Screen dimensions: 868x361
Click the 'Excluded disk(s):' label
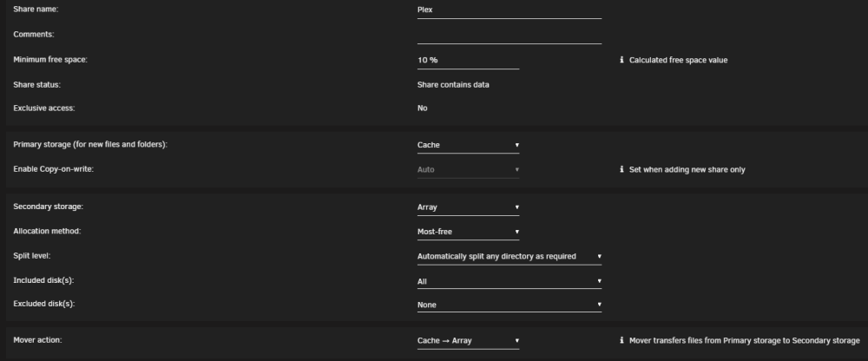pyautogui.click(x=43, y=304)
